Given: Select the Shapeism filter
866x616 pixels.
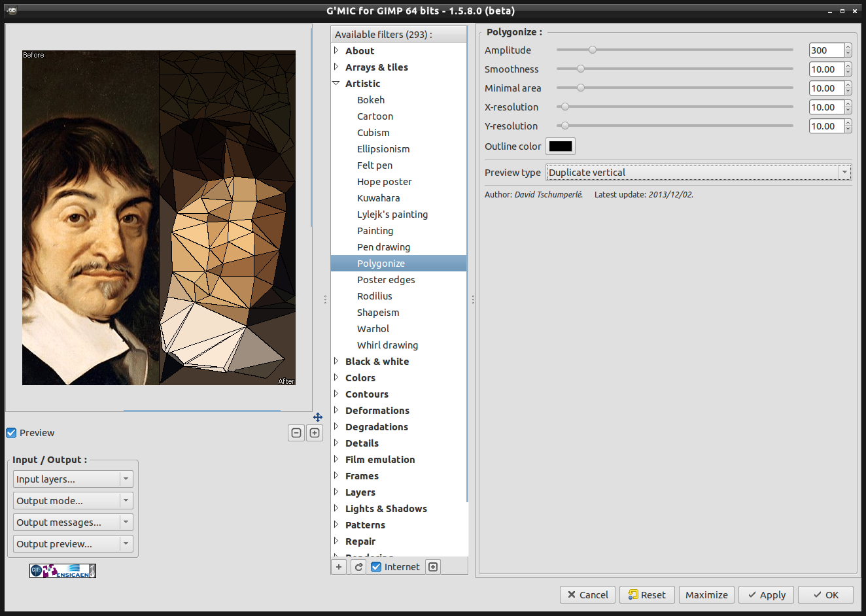Looking at the screenshot, I should [x=378, y=313].
